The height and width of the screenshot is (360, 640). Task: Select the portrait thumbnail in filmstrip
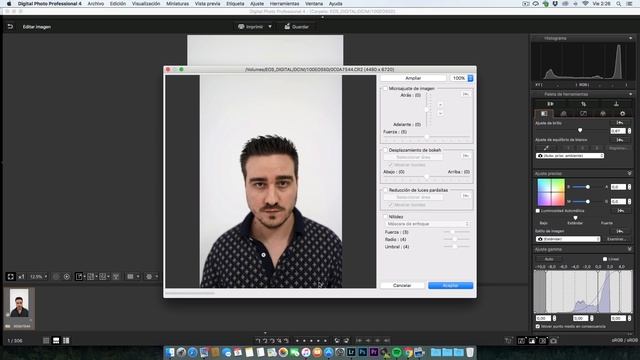coord(19,303)
